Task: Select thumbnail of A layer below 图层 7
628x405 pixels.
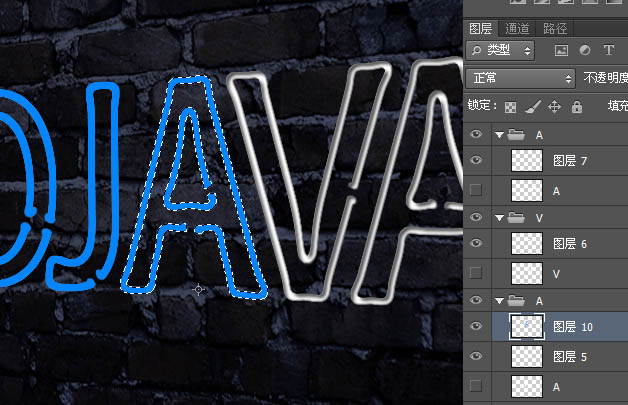Action: (527, 190)
